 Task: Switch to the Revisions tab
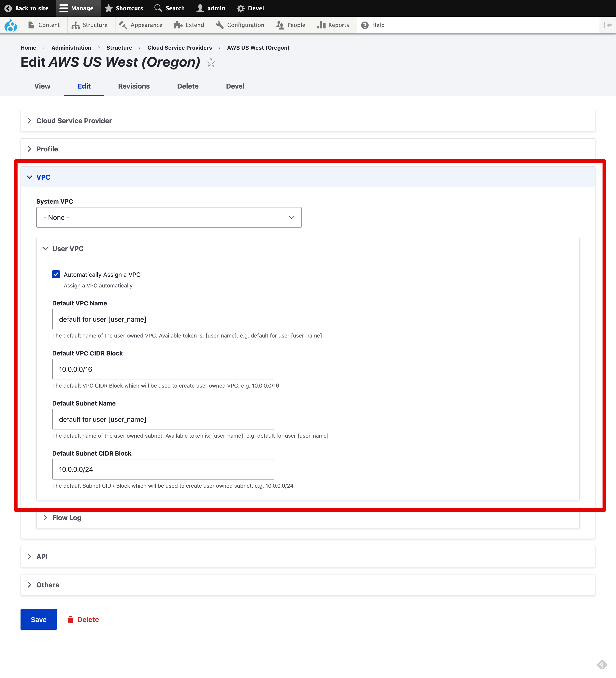tap(134, 86)
